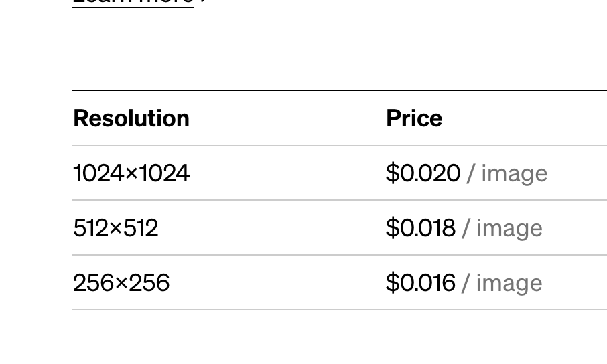Click the dollar sign of $0.020
This screenshot has width=607, height=364.
point(392,173)
